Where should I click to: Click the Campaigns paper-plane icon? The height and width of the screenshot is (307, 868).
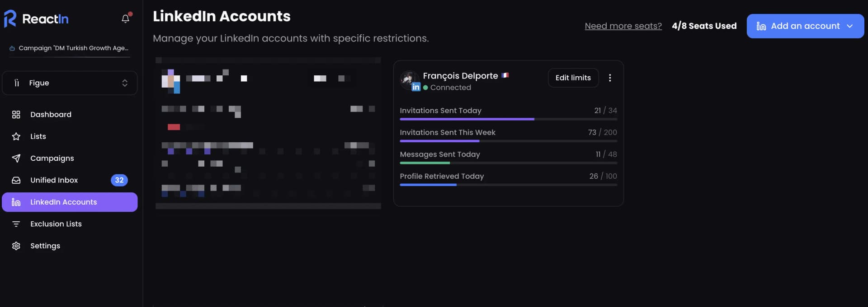coord(16,158)
